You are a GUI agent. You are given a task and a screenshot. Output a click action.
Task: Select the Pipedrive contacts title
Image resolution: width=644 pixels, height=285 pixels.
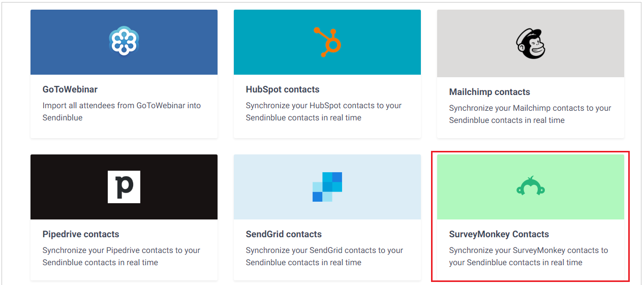(x=81, y=234)
